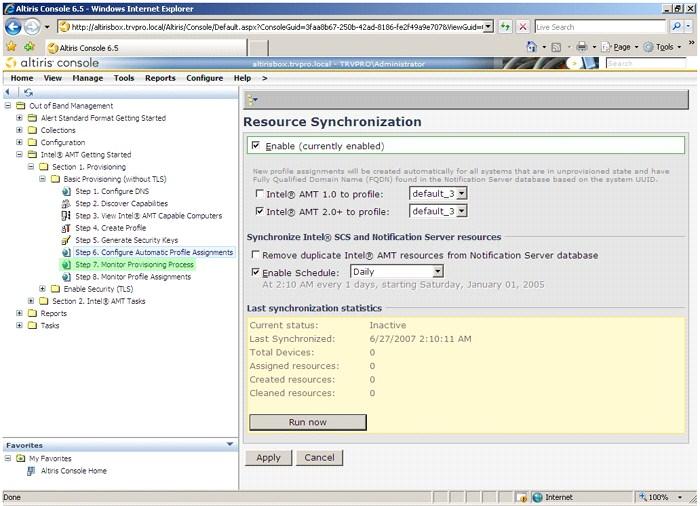Expand Section 2. Intel AMT Tasks node
700x506 pixels.
click(31, 301)
